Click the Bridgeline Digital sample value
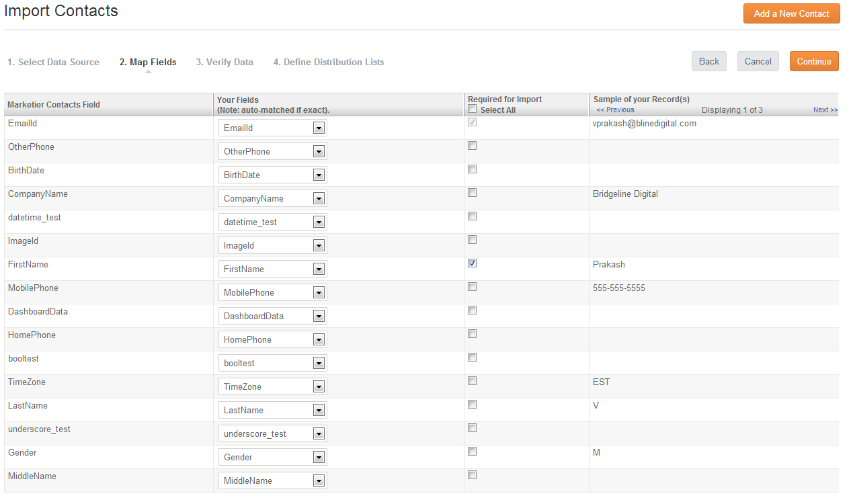The image size is (851, 504). tap(625, 194)
